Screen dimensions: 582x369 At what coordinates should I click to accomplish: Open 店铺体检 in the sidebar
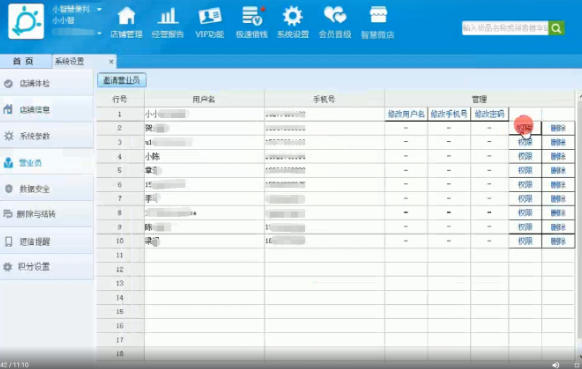[x=46, y=83]
